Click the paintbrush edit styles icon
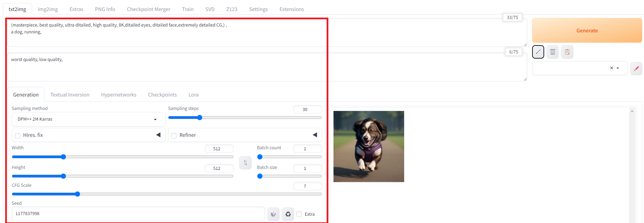644x223 pixels. 636,68
